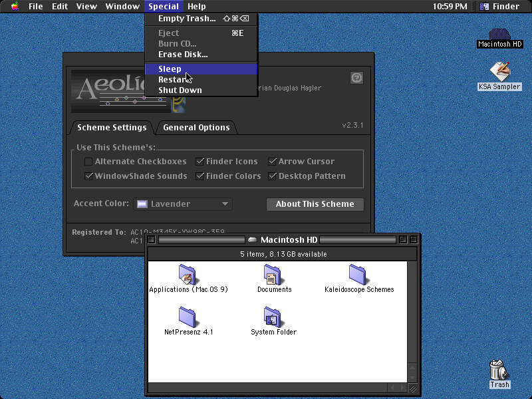Click the Macintosh HD window close box
The image size is (532, 399).
(152, 239)
